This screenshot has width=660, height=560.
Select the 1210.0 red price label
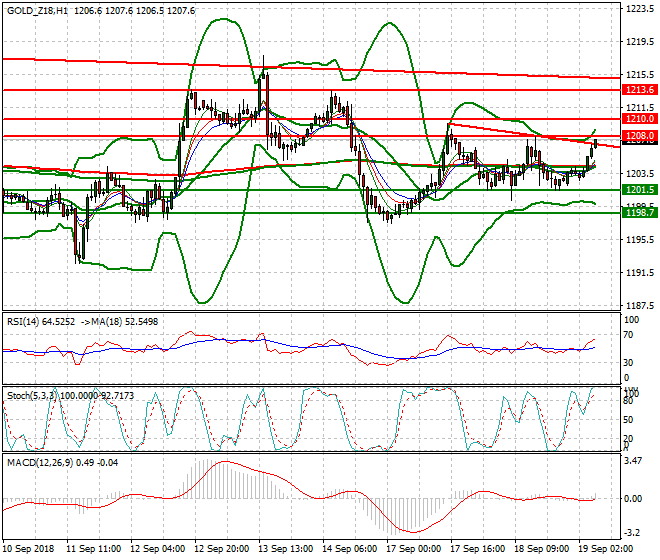pyautogui.click(x=639, y=119)
